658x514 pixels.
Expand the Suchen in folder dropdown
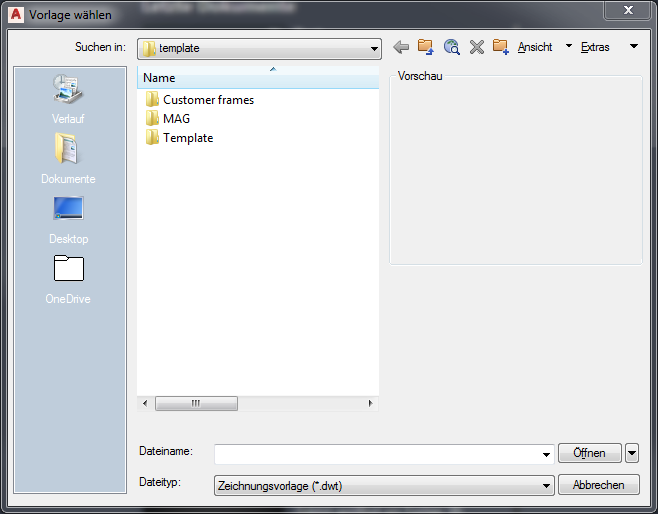(x=374, y=48)
